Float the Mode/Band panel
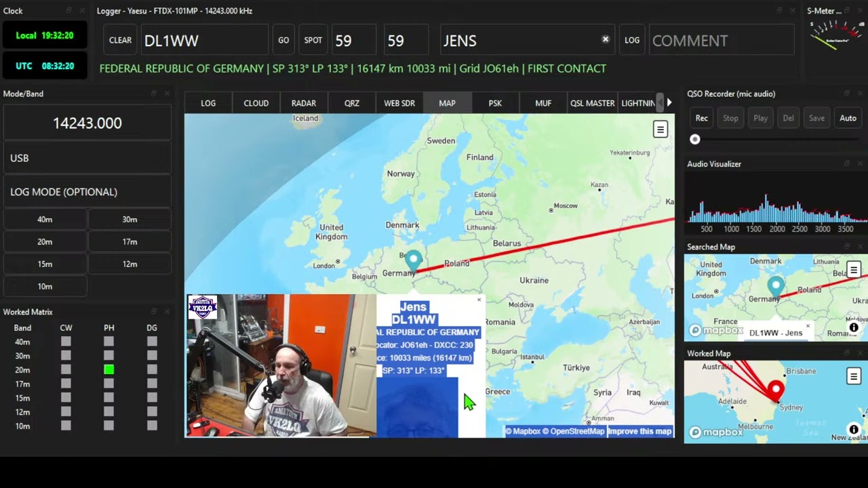The width and height of the screenshot is (868, 488). (x=153, y=94)
